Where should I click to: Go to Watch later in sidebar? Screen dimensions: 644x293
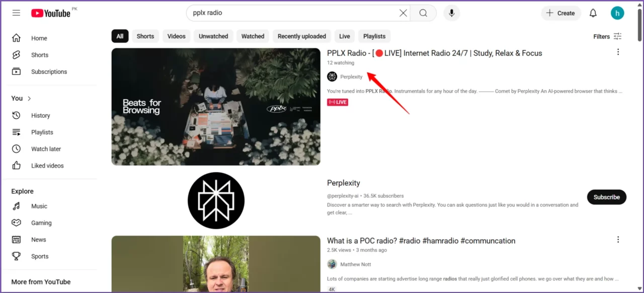click(x=46, y=149)
